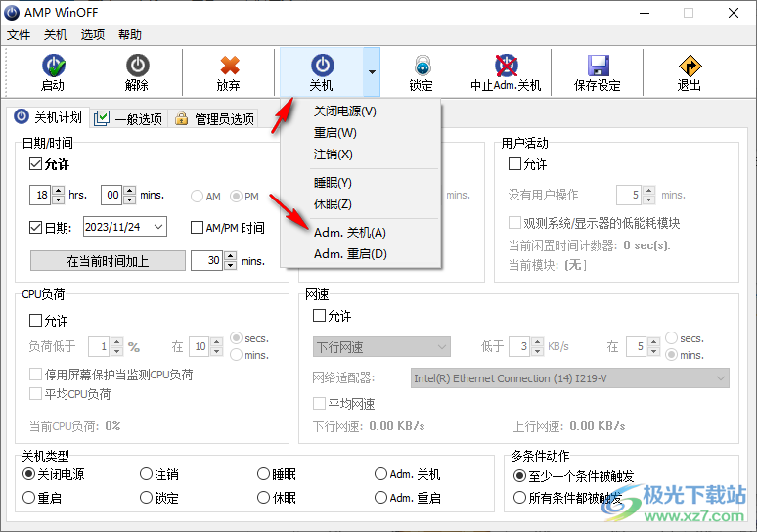The image size is (757, 532).
Task: Click the hours field showing 18
Action: pyautogui.click(x=40, y=195)
